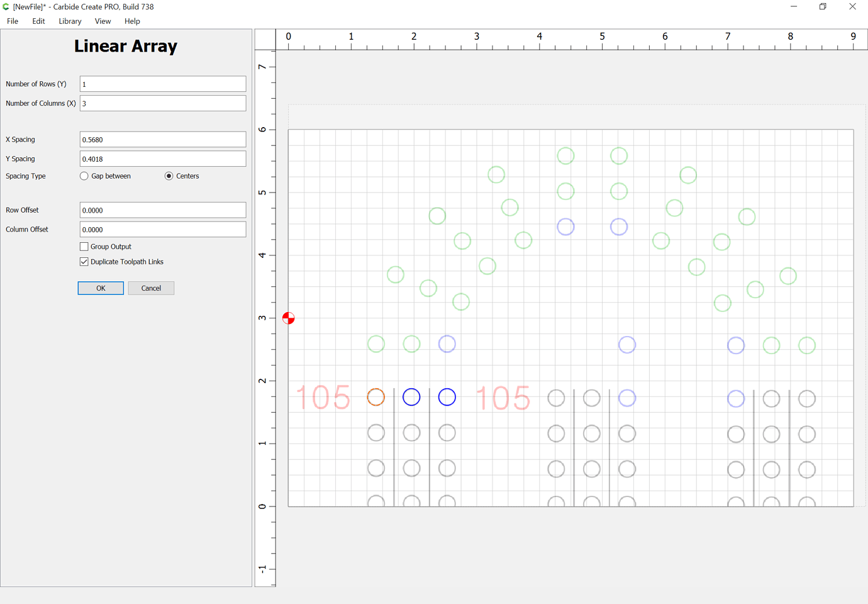This screenshot has height=604, width=868.
Task: Click the Carbide Create logo icon
Action: point(6,6)
